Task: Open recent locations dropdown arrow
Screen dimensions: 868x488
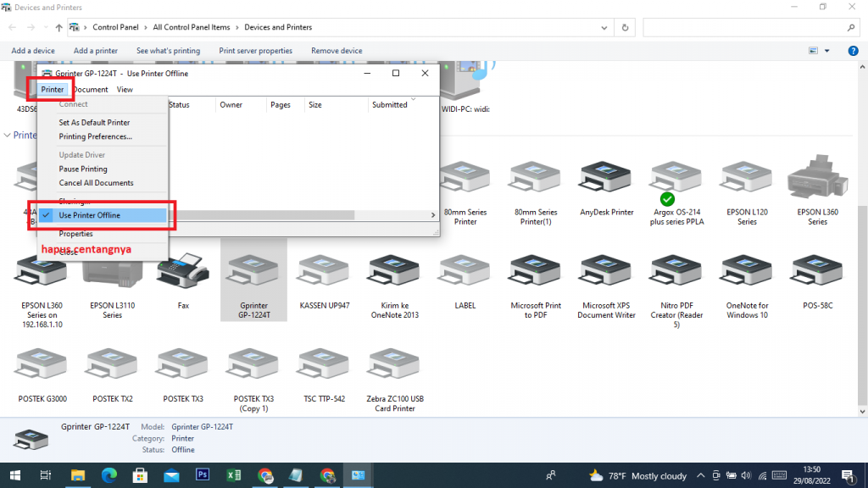Action: (46, 27)
